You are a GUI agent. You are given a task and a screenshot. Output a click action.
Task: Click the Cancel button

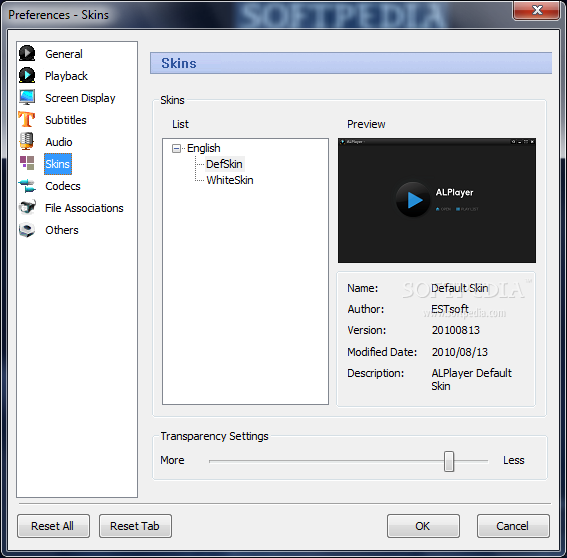pyautogui.click(x=513, y=526)
